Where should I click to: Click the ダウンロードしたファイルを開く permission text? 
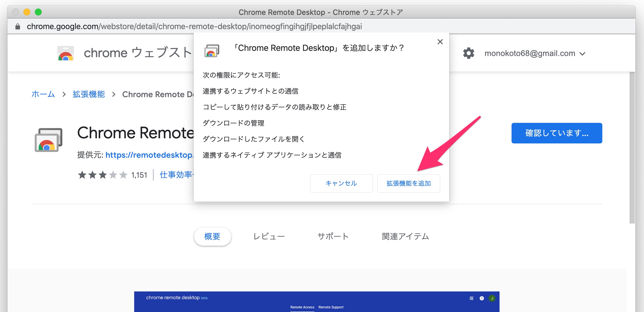254,139
